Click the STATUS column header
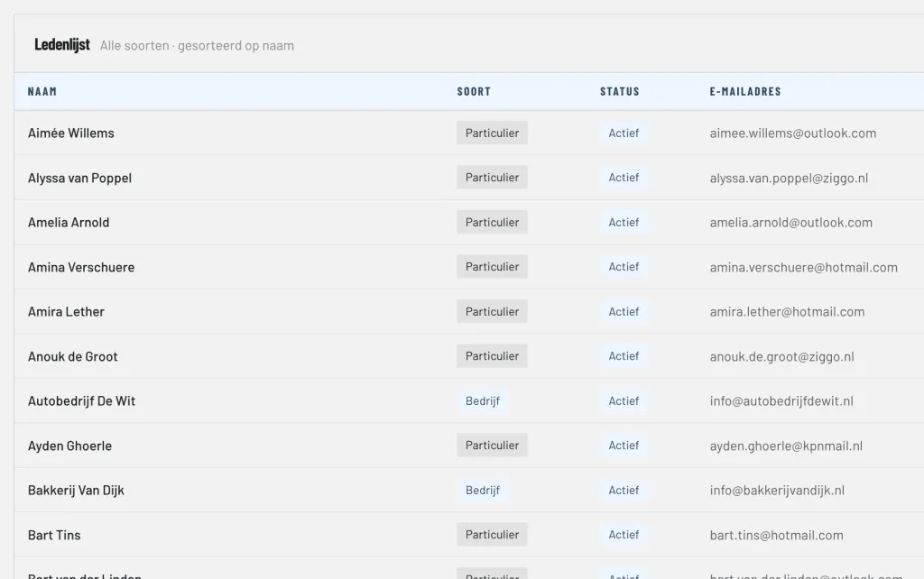Image resolution: width=924 pixels, height=579 pixels. pyautogui.click(x=619, y=91)
